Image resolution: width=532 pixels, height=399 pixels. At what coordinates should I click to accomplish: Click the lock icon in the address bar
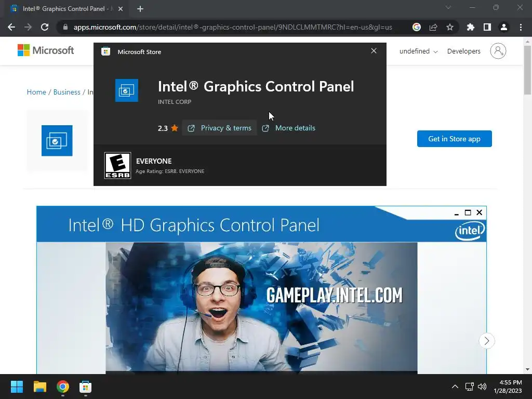point(65,27)
